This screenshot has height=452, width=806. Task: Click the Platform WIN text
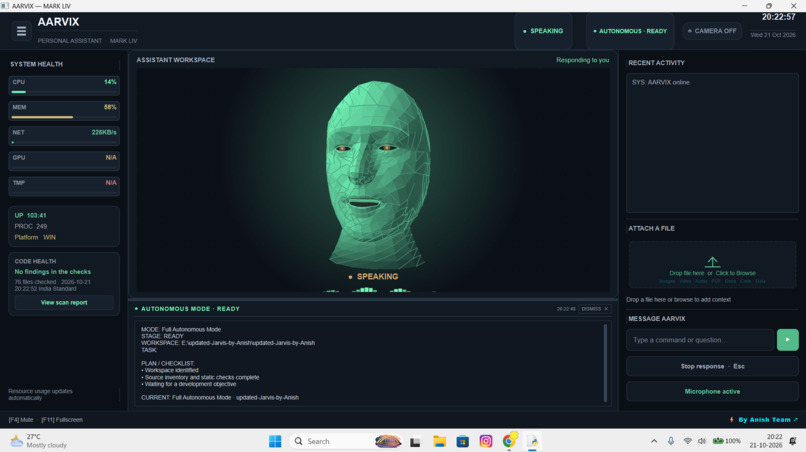(35, 237)
